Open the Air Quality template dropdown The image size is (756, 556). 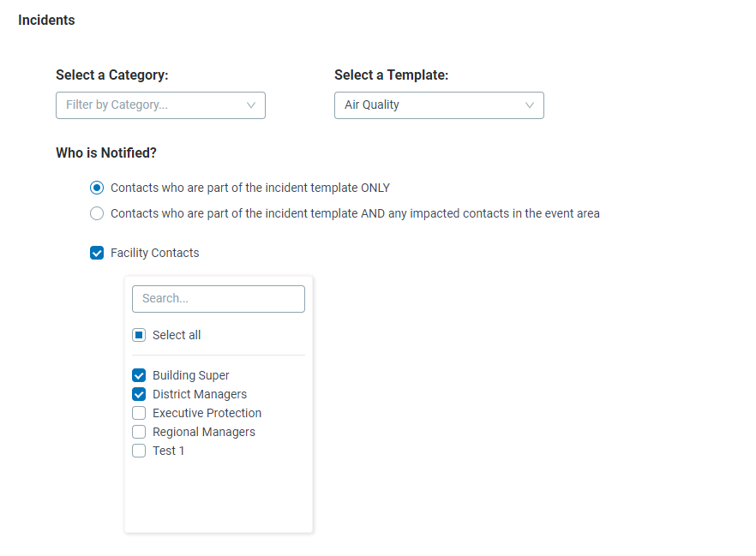coord(439,105)
